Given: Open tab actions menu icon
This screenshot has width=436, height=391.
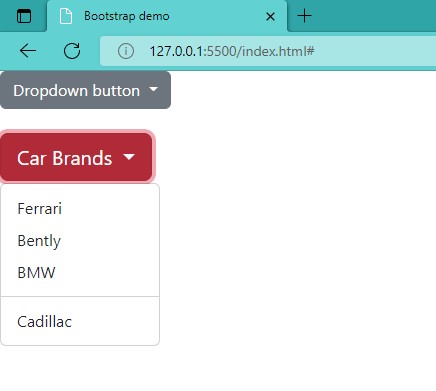Looking at the screenshot, I should (x=24, y=16).
